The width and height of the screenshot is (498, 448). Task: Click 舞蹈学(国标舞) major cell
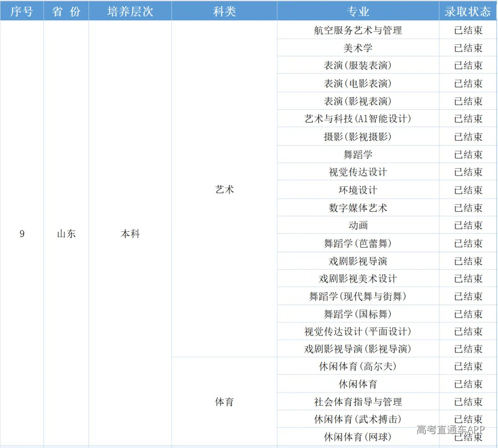[x=358, y=314]
